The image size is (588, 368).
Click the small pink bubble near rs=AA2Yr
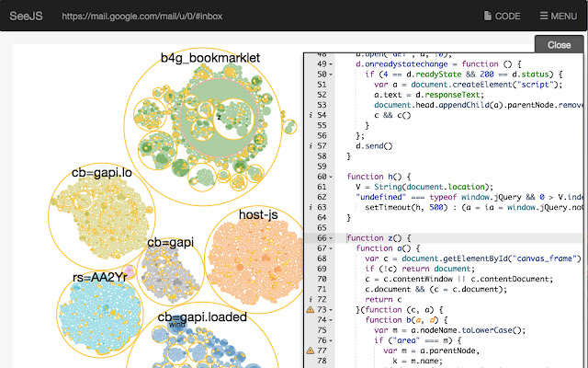pos(130,271)
